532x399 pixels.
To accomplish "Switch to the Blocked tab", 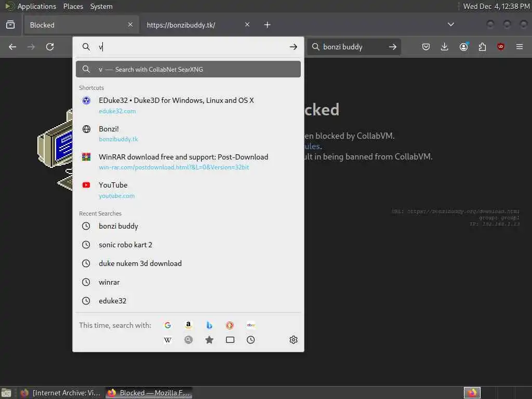I will [x=82, y=25].
